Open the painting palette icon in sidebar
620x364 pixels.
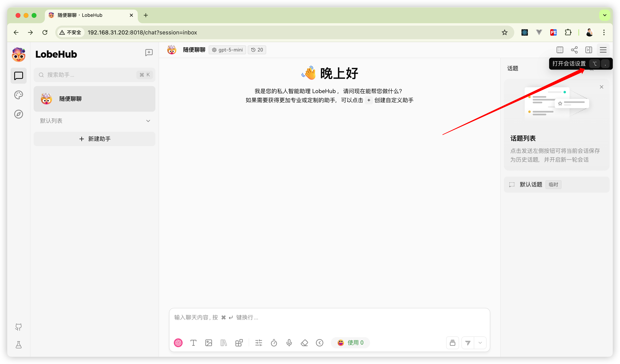point(19,95)
